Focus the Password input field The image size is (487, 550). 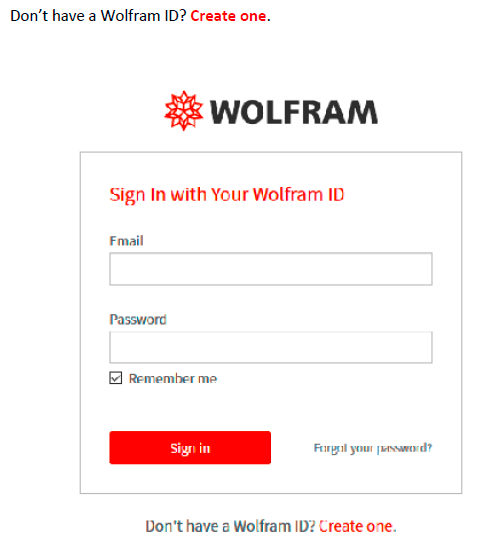click(x=271, y=347)
